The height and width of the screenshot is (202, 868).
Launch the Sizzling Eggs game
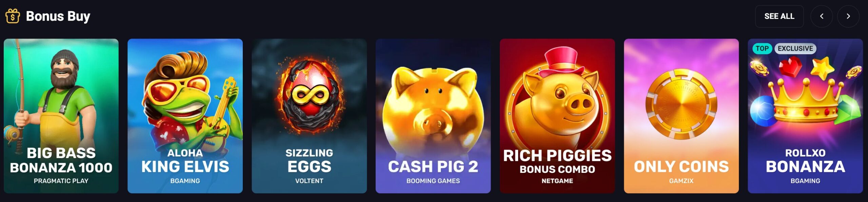pyautogui.click(x=309, y=116)
